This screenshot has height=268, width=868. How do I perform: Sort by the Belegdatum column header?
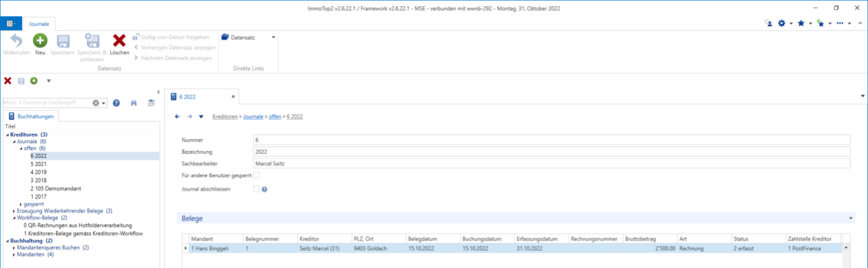432,239
